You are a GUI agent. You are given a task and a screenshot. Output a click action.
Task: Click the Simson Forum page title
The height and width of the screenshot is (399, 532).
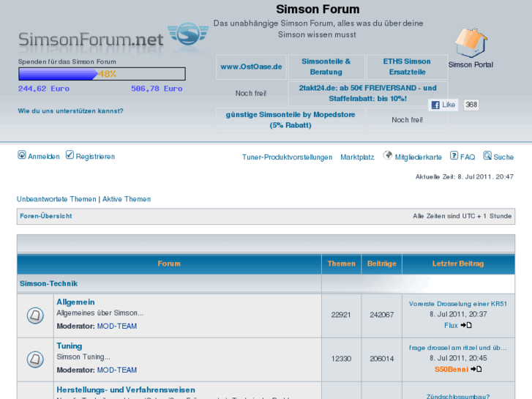318,10
